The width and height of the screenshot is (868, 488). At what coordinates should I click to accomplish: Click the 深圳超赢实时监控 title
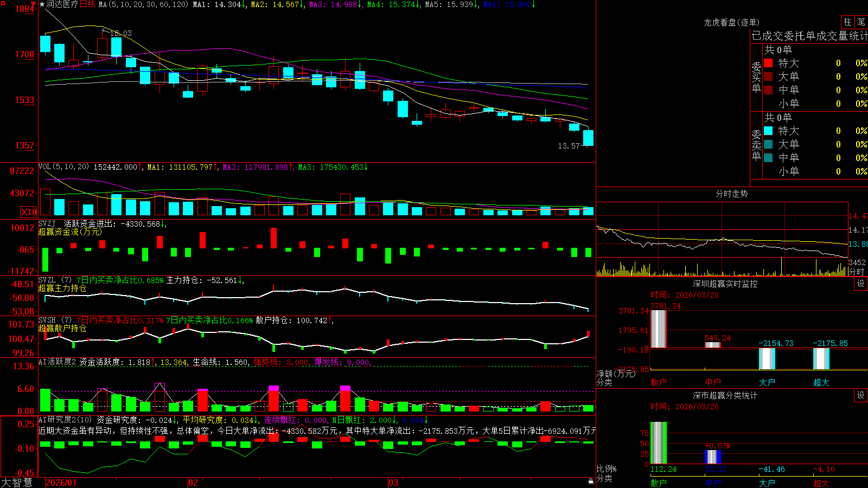[725, 284]
